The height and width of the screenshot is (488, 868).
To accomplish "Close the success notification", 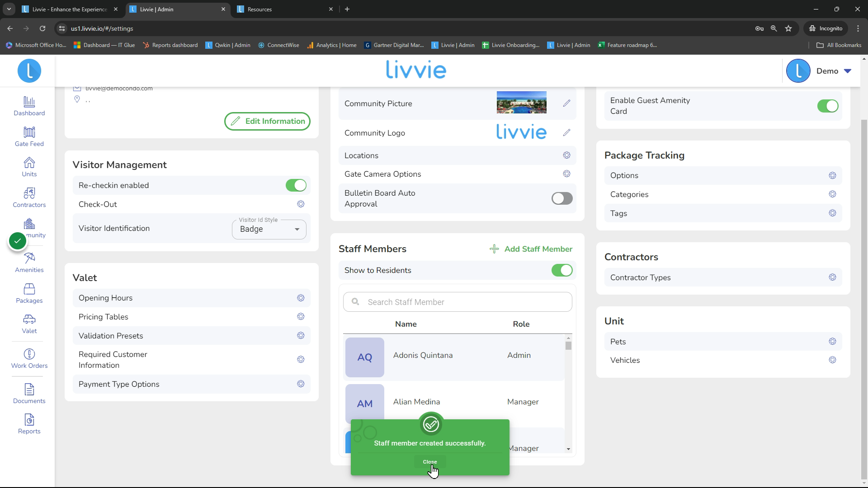I will [430, 462].
